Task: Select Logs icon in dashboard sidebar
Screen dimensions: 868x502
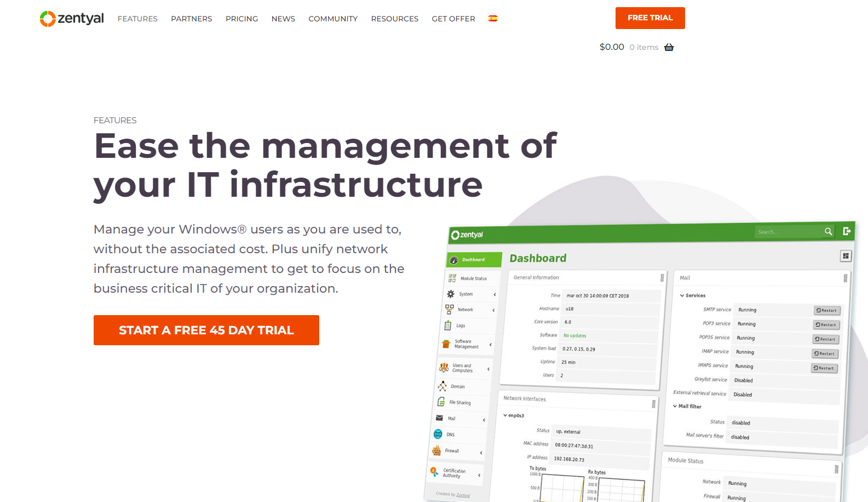Action: click(x=448, y=325)
